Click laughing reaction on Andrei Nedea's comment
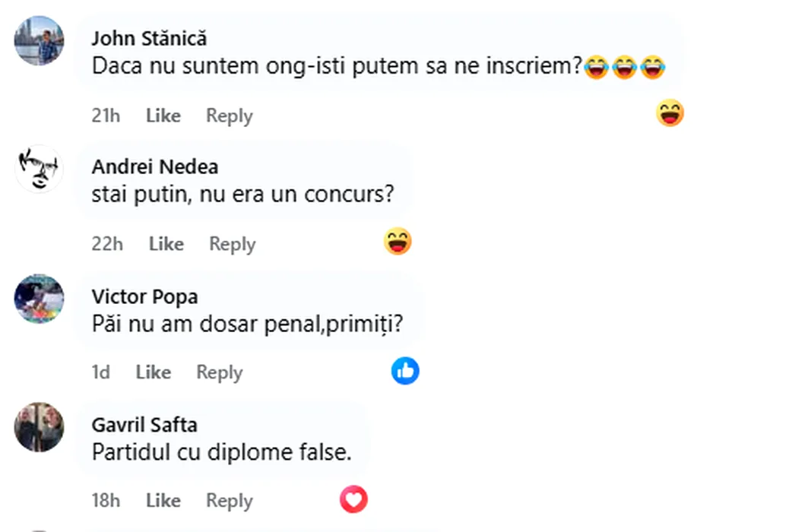This screenshot has height=532, width=789. (398, 242)
